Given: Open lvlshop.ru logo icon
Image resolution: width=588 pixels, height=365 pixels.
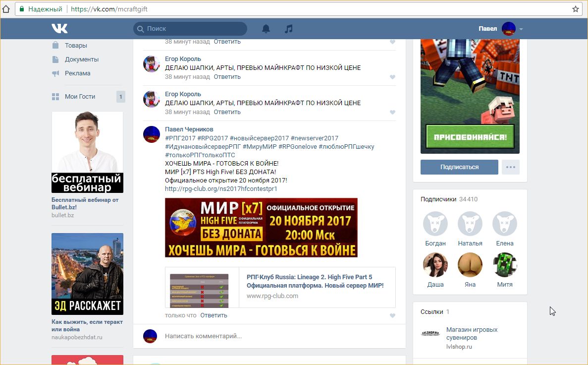Looking at the screenshot, I should click(x=430, y=333).
